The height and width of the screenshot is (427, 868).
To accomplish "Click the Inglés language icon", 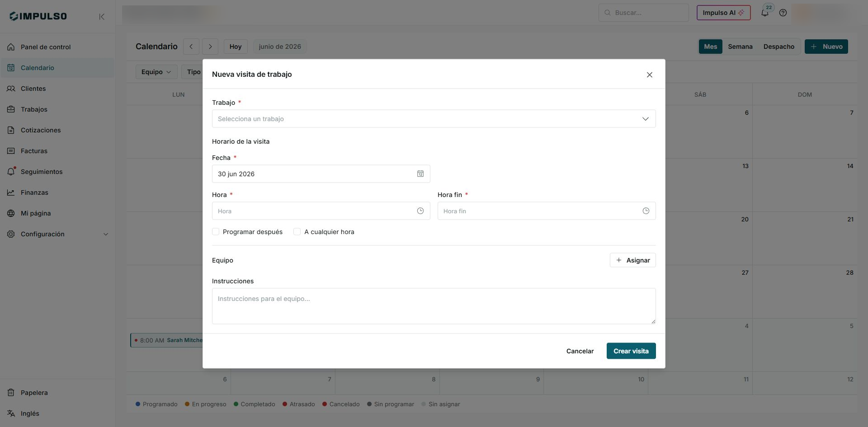I will tap(11, 413).
